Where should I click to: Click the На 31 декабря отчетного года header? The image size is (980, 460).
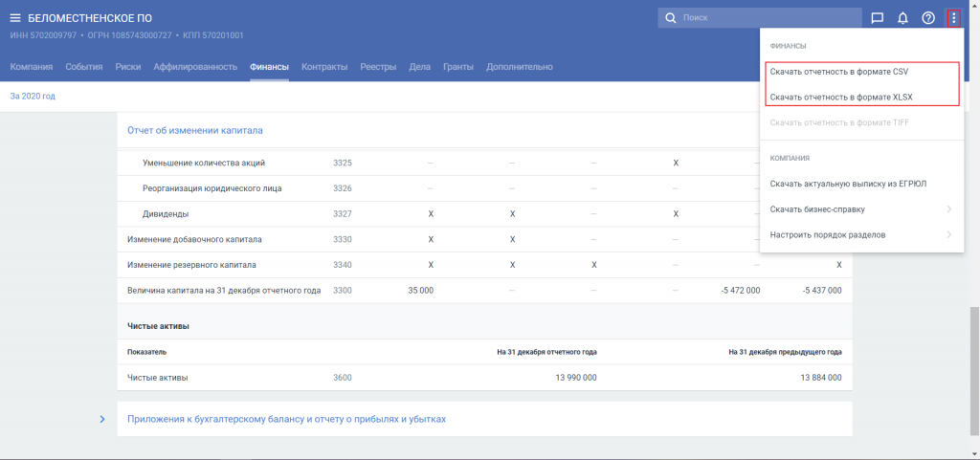tap(546, 352)
